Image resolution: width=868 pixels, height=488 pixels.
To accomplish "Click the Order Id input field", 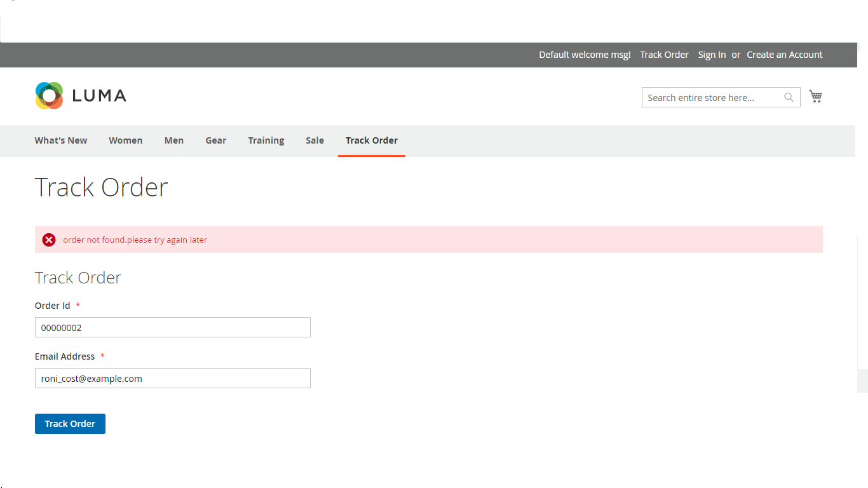I will click(172, 327).
